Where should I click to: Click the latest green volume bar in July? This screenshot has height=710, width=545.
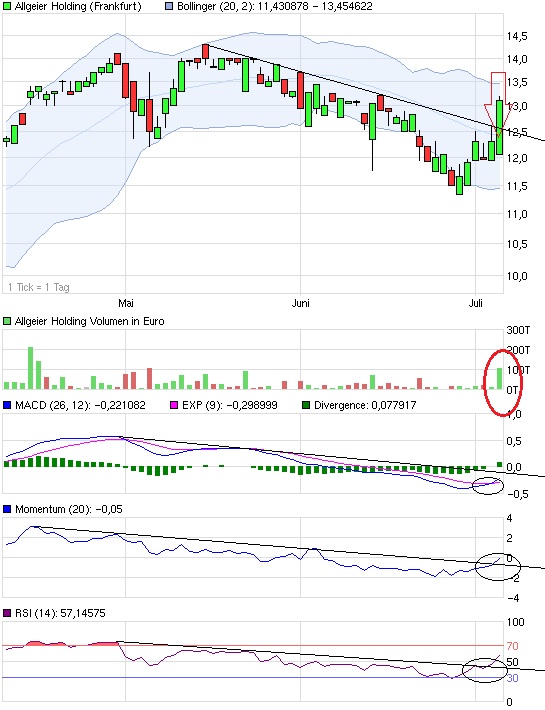tap(500, 379)
